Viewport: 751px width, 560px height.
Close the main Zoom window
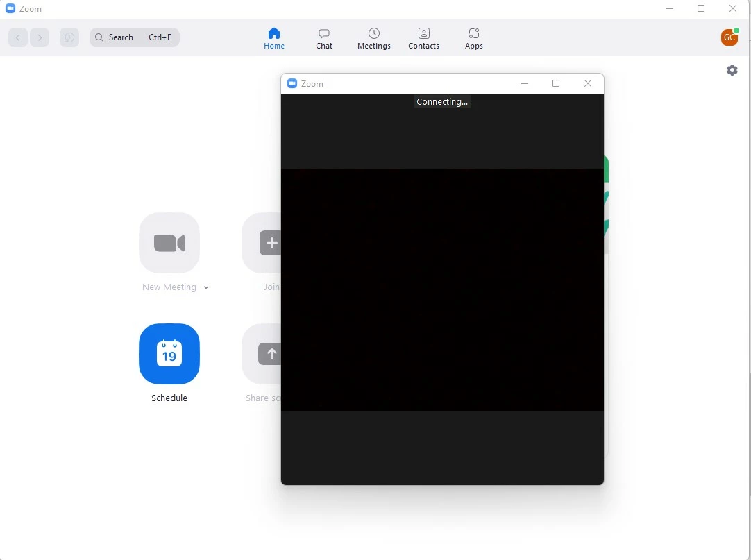tap(733, 8)
